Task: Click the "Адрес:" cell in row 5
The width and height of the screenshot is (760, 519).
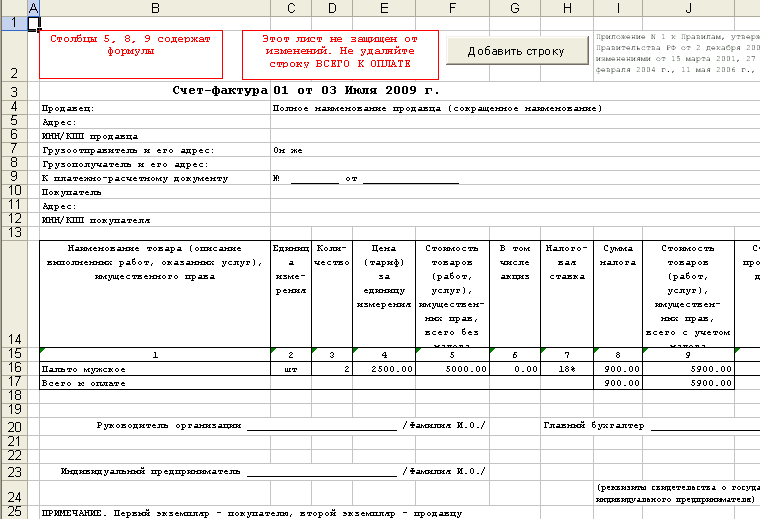Action: point(155,122)
